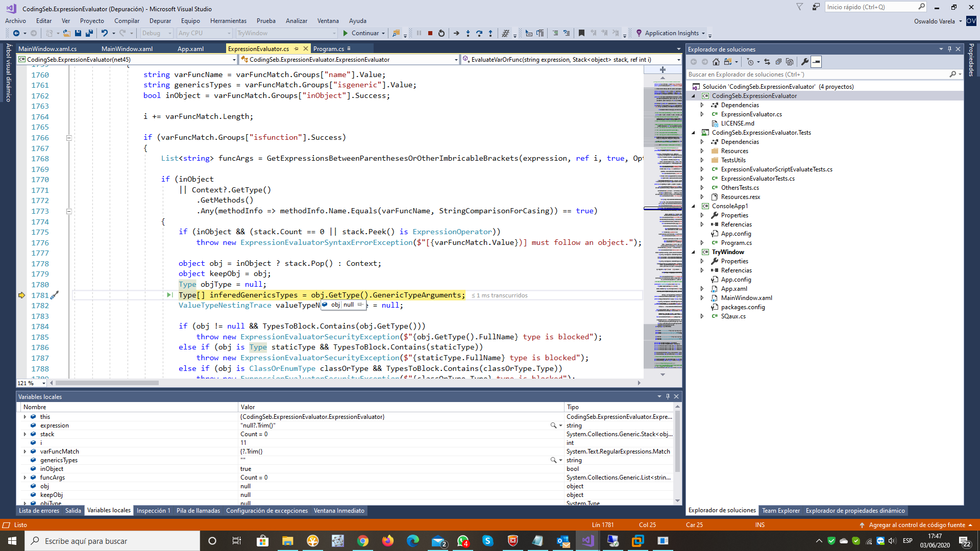Click the Interrumpir todo (pause) icon

pos(419,33)
